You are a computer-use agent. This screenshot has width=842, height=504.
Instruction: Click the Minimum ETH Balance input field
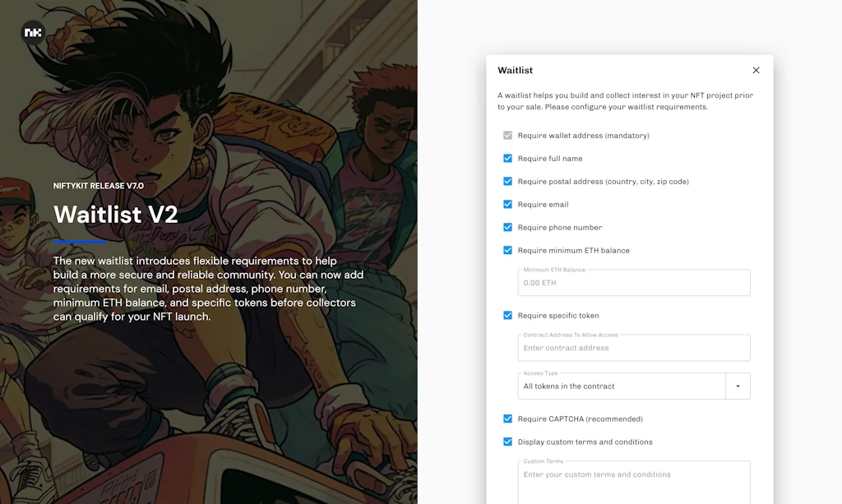coord(633,282)
